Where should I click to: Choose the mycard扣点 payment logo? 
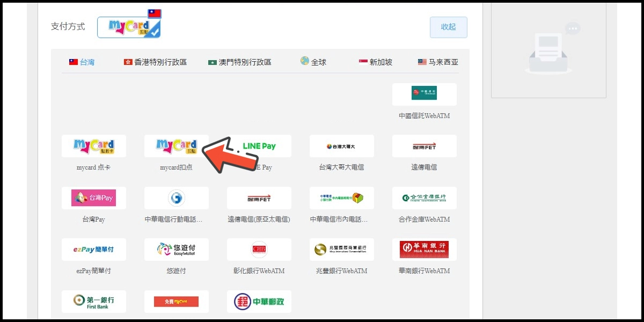[177, 146]
